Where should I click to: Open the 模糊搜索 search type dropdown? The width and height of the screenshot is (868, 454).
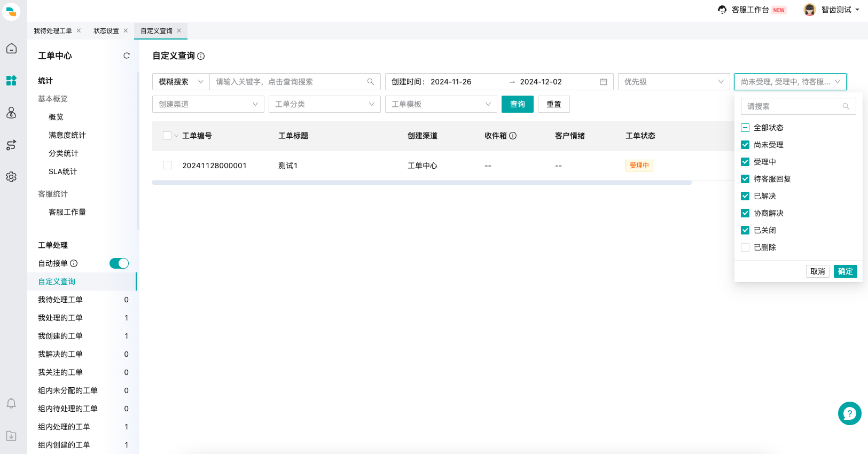pos(181,82)
